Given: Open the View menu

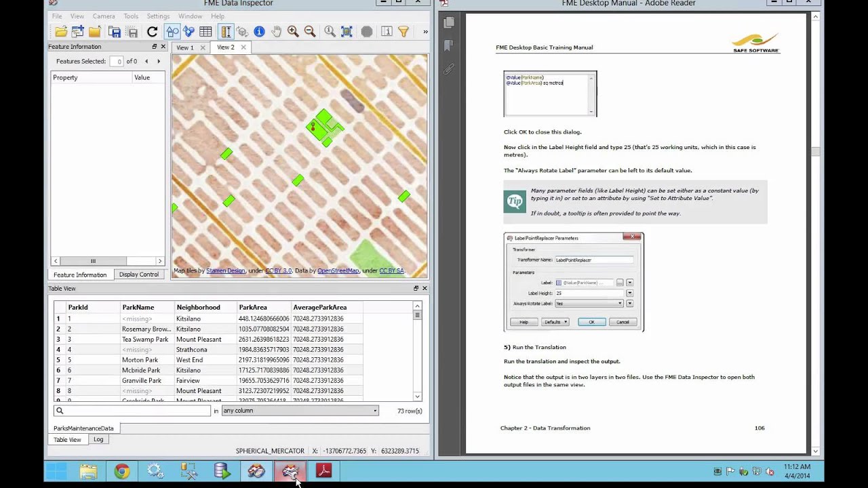Looking at the screenshot, I should (77, 16).
